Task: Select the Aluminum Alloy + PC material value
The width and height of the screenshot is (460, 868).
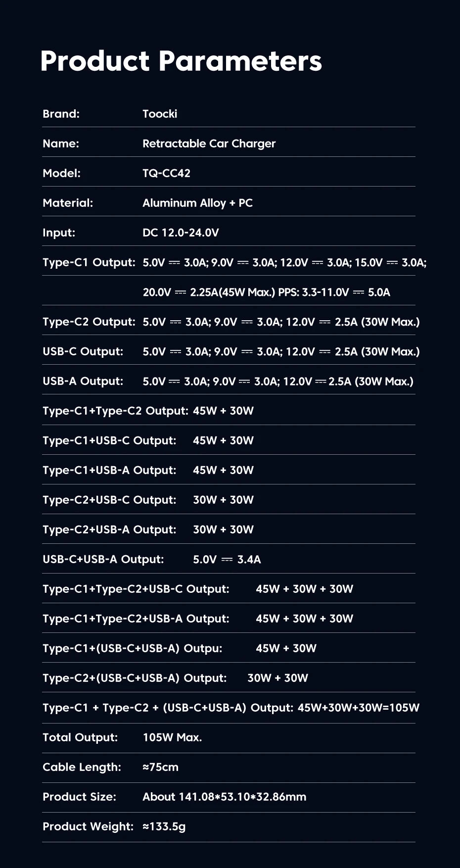Action: 197,203
